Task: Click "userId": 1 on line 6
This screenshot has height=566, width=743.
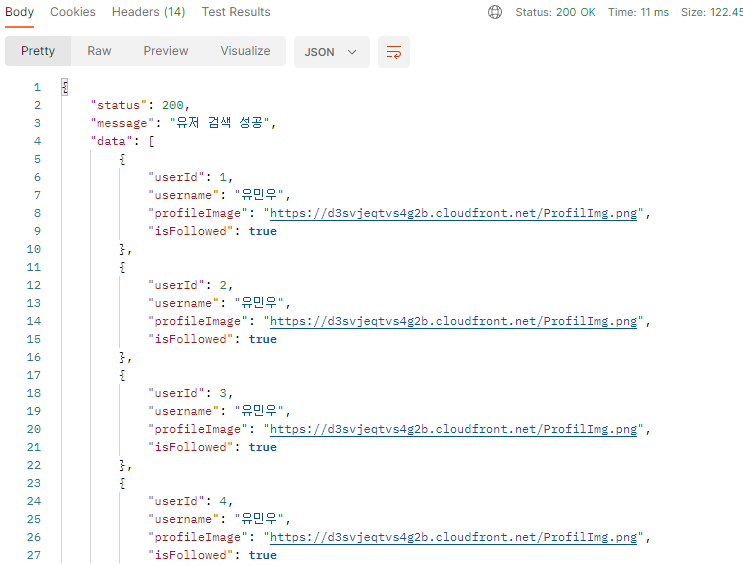Action: point(189,177)
